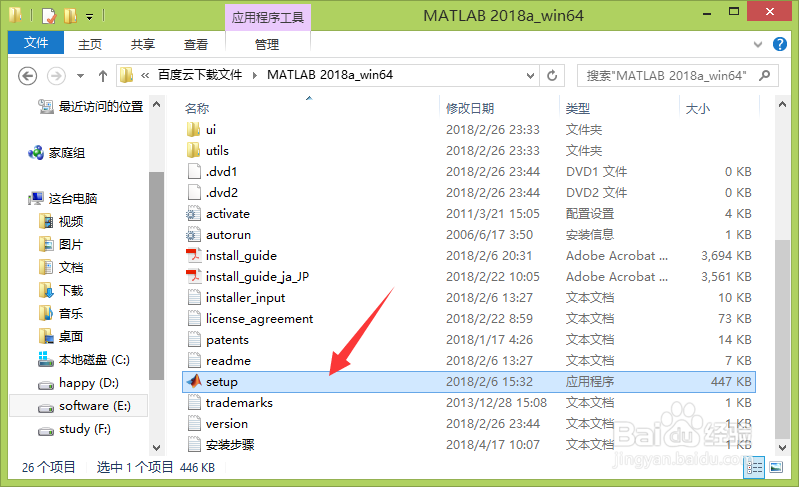Switch to the 查看 ribbon tab
Image resolution: width=799 pixels, height=487 pixels.
[196, 44]
